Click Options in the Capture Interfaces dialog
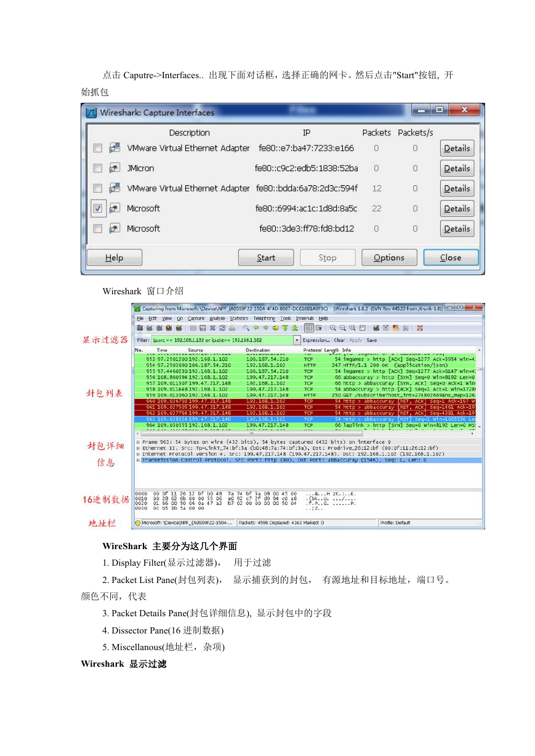 (x=389, y=258)
